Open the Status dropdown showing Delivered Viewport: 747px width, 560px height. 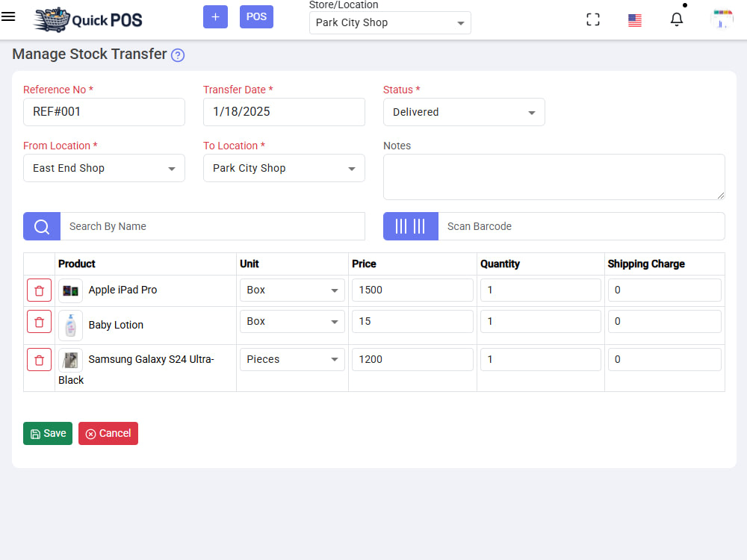click(464, 112)
